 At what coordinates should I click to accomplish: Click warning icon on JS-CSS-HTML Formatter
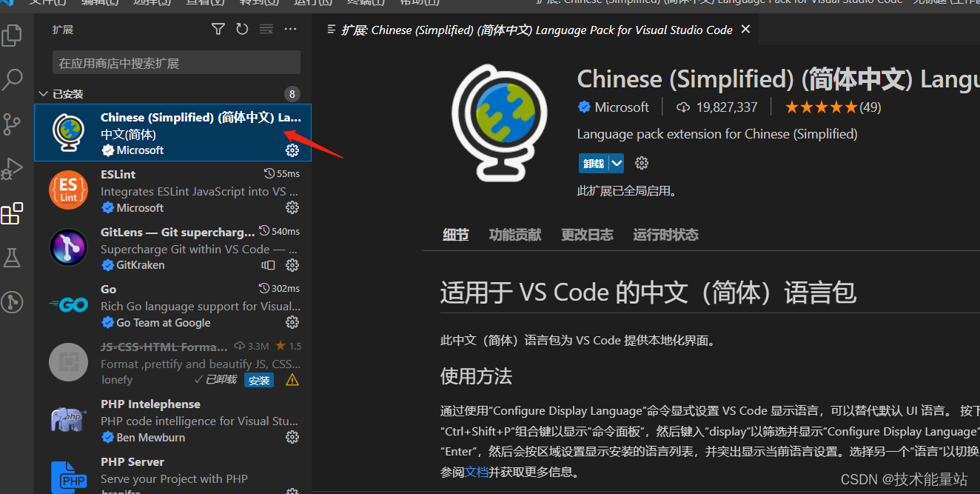[x=292, y=380]
